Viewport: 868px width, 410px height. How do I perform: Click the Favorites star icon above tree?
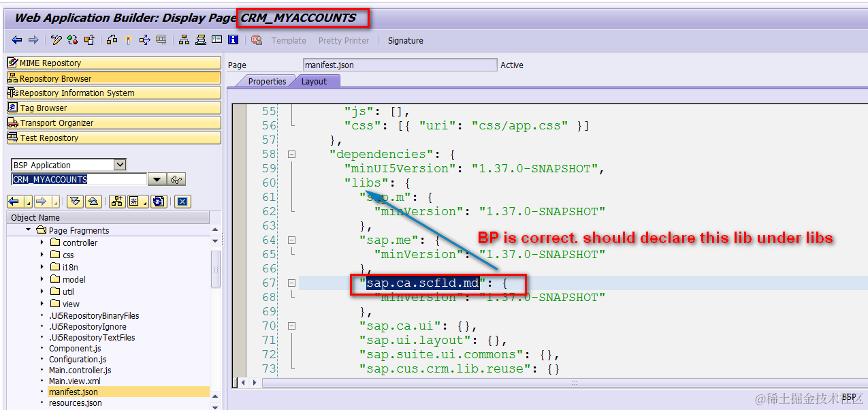coord(134,201)
